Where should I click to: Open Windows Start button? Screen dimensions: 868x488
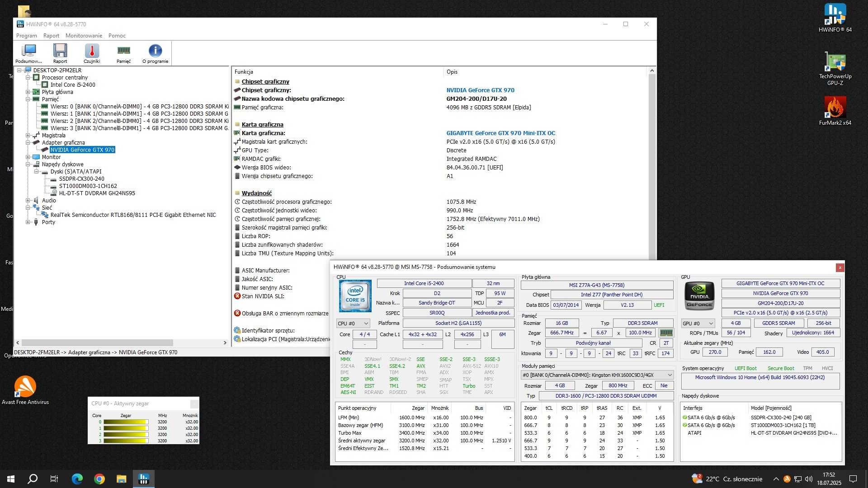tap(11, 479)
